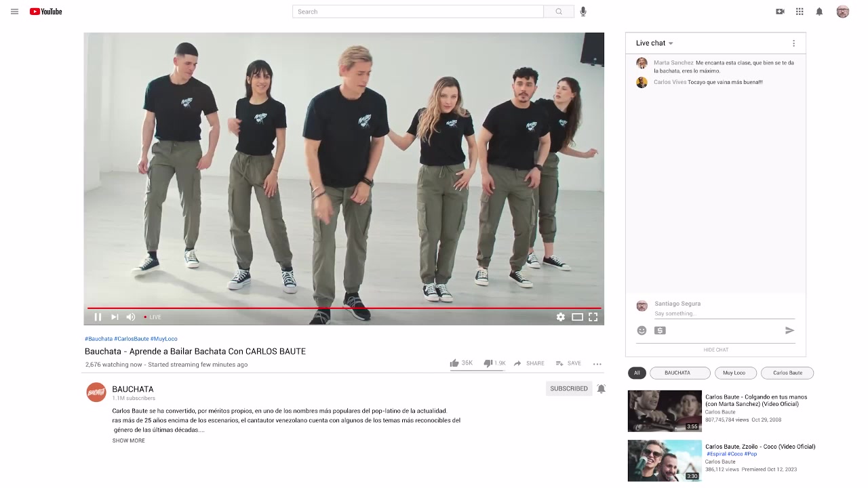Image resolution: width=868 pixels, height=488 pixels.
Task: Select the Carlos Baute filter chip
Action: pos(787,373)
